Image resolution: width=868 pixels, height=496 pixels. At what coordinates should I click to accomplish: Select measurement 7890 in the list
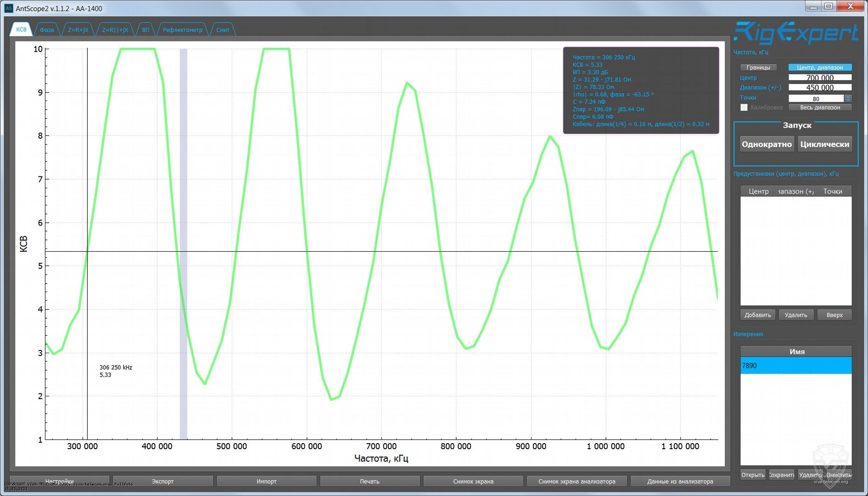pos(795,366)
